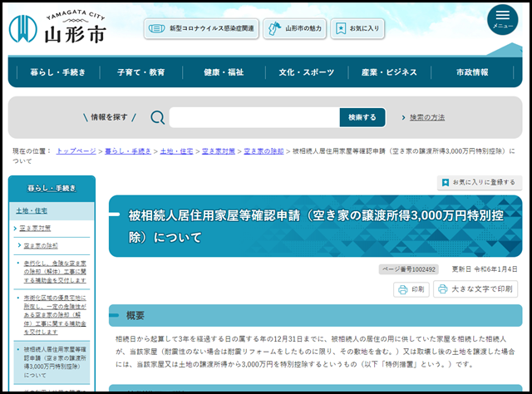
Task: Open 老朽化し、危険な空き家の除却 sidebar link
Action: pos(55,272)
